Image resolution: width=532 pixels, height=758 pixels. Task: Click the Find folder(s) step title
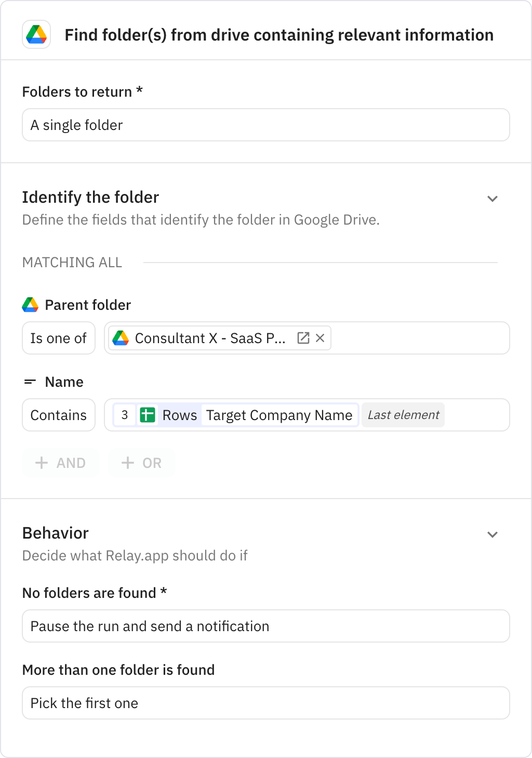[279, 35]
